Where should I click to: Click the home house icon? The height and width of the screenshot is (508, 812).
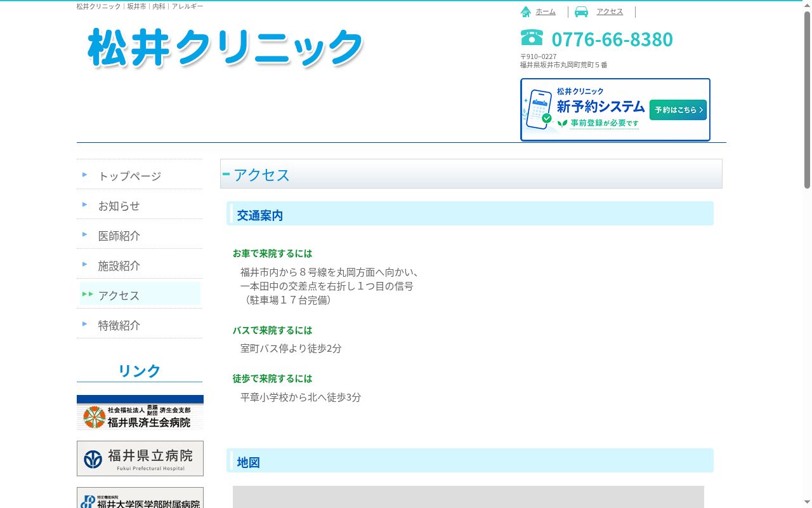pos(526,11)
